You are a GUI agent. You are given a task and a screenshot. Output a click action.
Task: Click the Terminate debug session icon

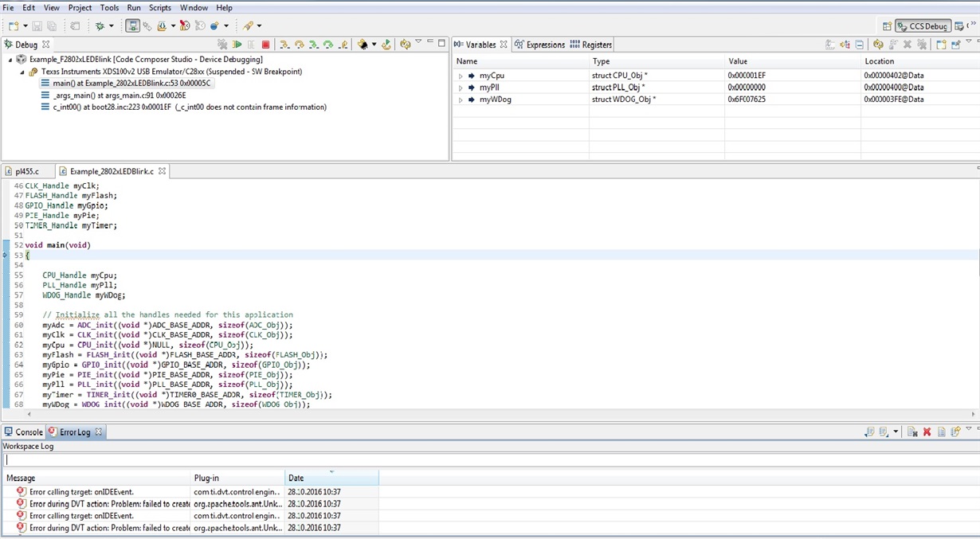(x=265, y=44)
